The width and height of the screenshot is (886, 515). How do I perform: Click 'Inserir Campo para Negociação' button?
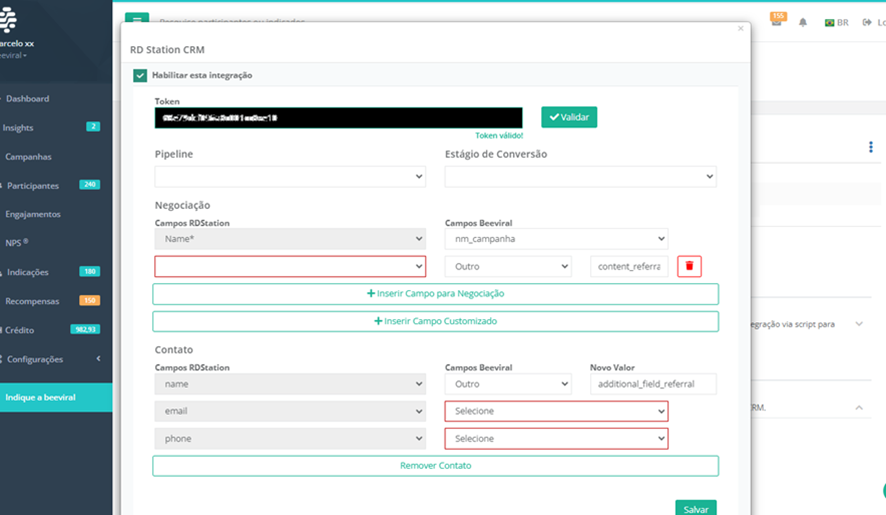click(x=436, y=293)
